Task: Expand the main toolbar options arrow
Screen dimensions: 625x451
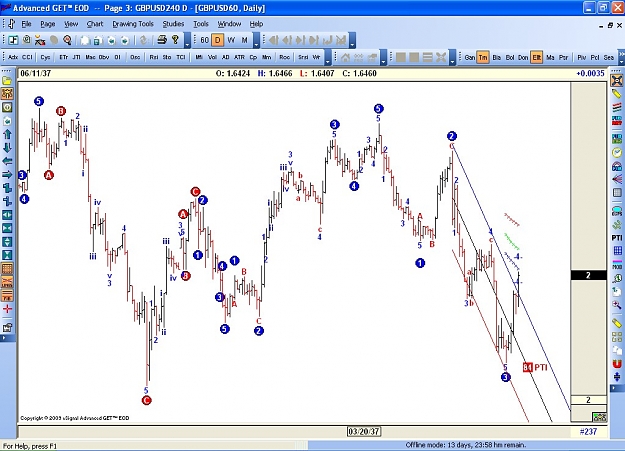Action: 187,40
